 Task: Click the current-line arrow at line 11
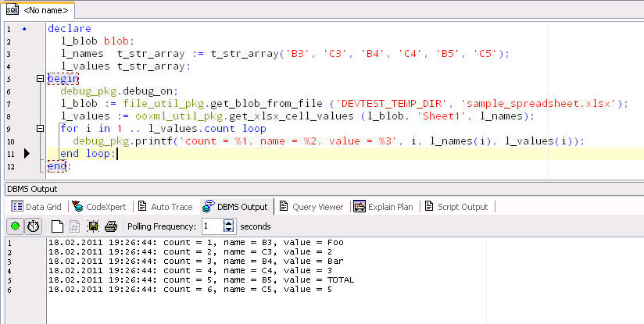click(27, 154)
